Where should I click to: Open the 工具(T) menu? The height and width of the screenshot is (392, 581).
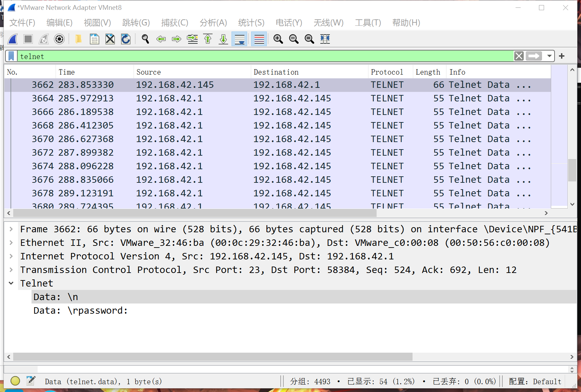coord(368,23)
